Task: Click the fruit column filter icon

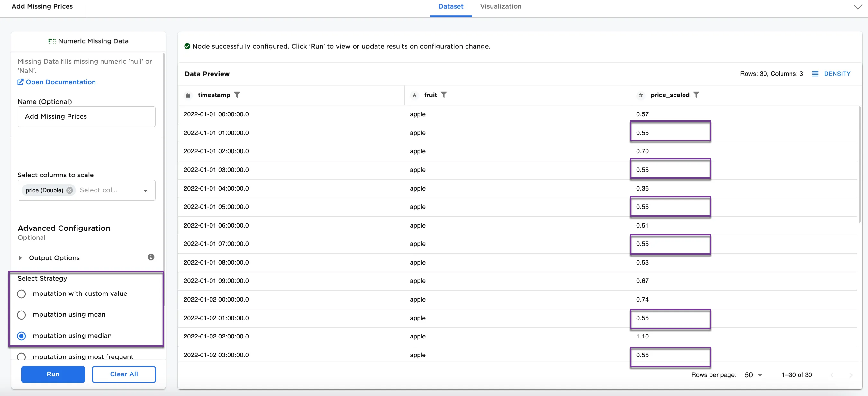Action: click(443, 95)
